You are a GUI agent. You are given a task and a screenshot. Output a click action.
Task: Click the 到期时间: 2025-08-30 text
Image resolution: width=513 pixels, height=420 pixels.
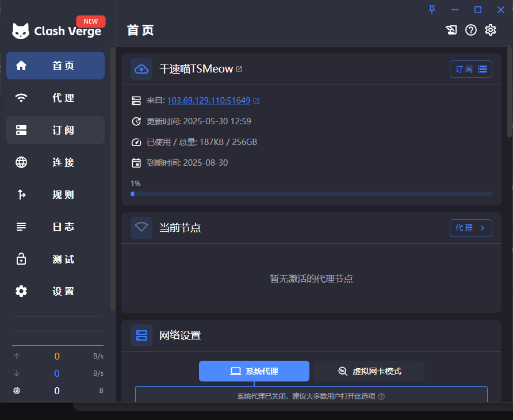pyautogui.click(x=187, y=163)
